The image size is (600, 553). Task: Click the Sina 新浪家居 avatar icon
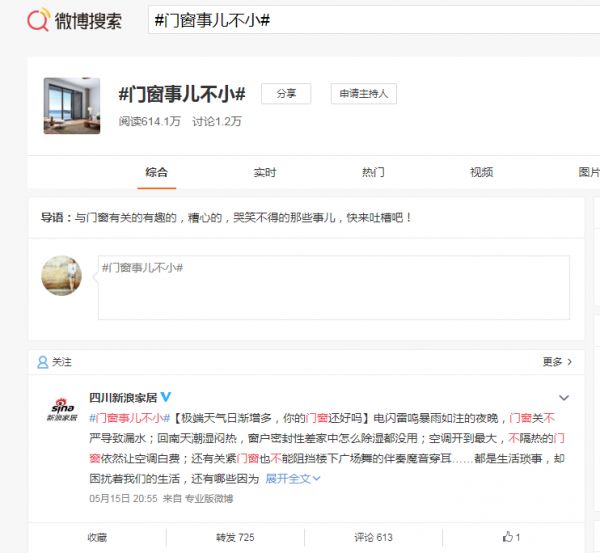click(62, 410)
